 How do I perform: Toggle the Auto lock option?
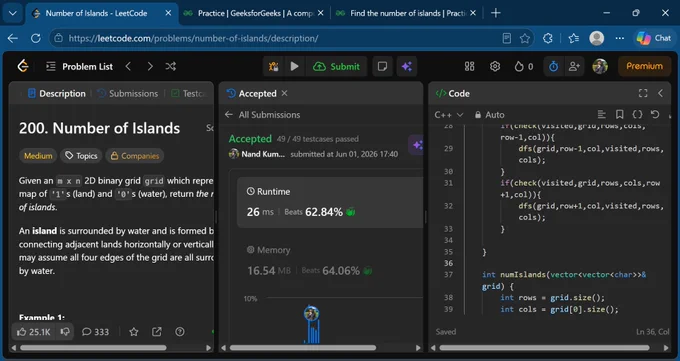(489, 115)
